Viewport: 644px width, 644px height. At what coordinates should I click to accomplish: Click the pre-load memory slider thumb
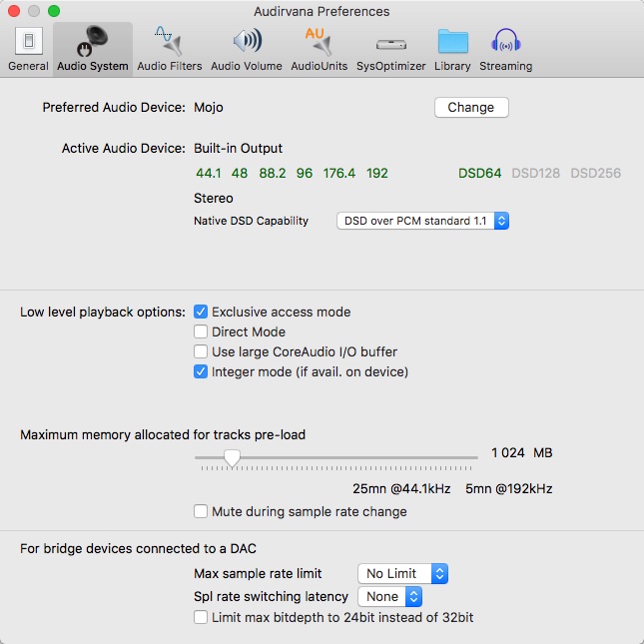click(x=232, y=458)
